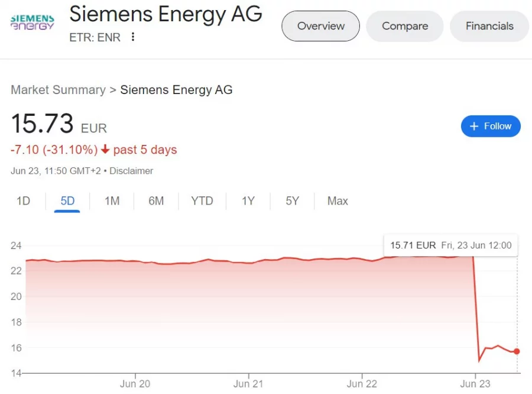Click the red endpoint dot on chart
Viewport: 532px width, 394px height.
coord(517,351)
